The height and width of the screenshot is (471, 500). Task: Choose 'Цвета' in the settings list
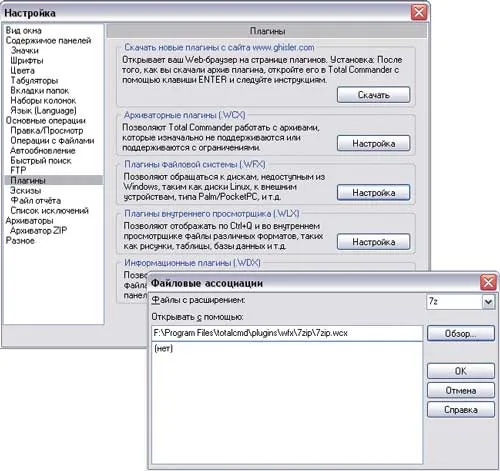[22, 70]
